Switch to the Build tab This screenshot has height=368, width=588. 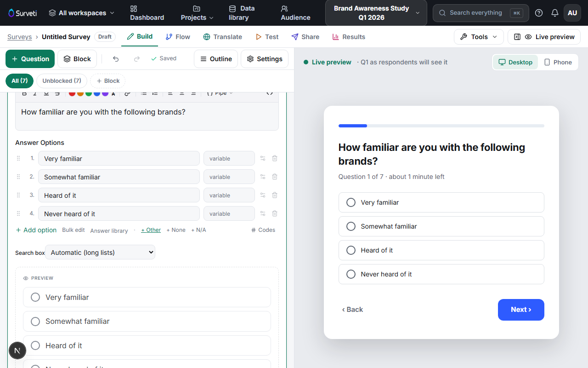click(x=140, y=36)
